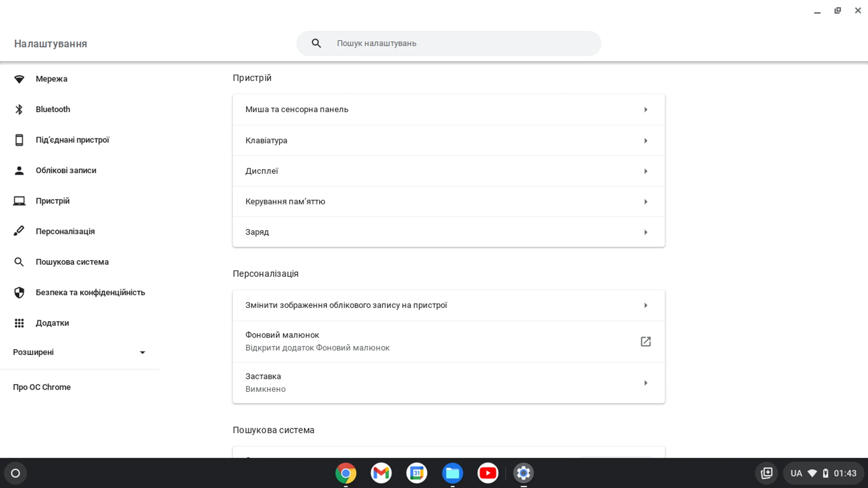
Task: Launch YouTube from the shelf
Action: point(488,473)
